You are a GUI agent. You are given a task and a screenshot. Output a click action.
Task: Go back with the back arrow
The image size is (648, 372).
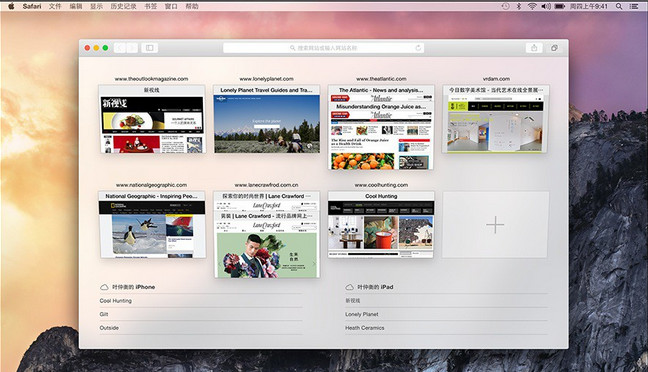point(120,48)
